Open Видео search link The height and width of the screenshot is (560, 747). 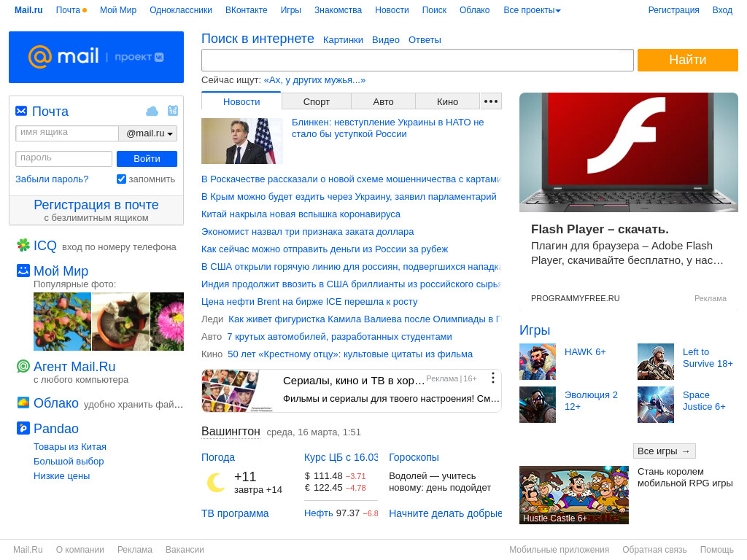(385, 40)
